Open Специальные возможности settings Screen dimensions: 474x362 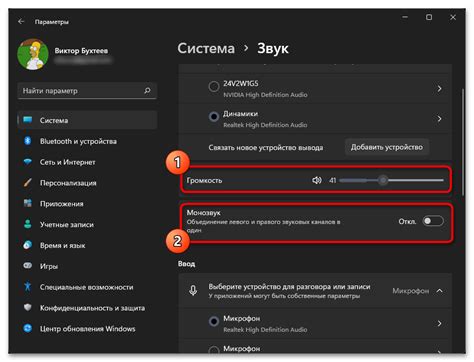pos(87,287)
